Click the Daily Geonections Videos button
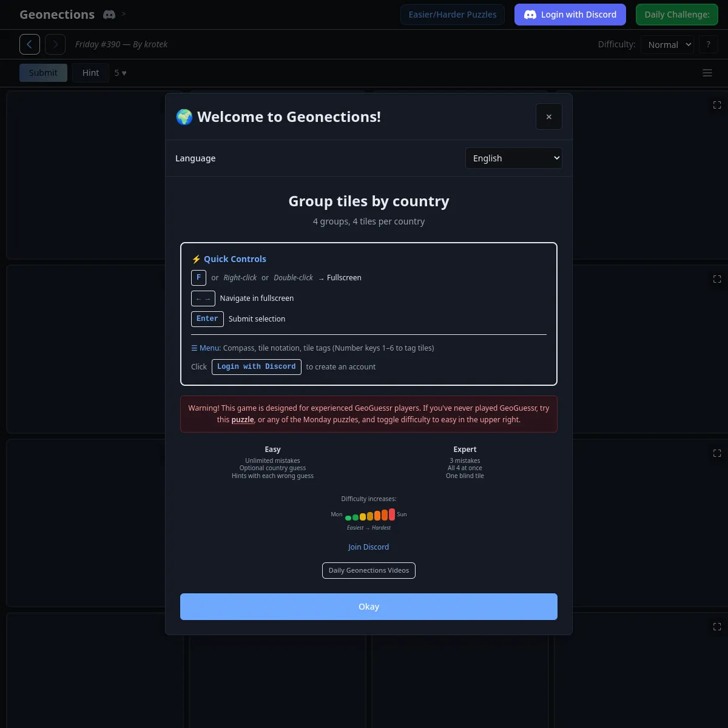The width and height of the screenshot is (728, 728). click(x=369, y=570)
